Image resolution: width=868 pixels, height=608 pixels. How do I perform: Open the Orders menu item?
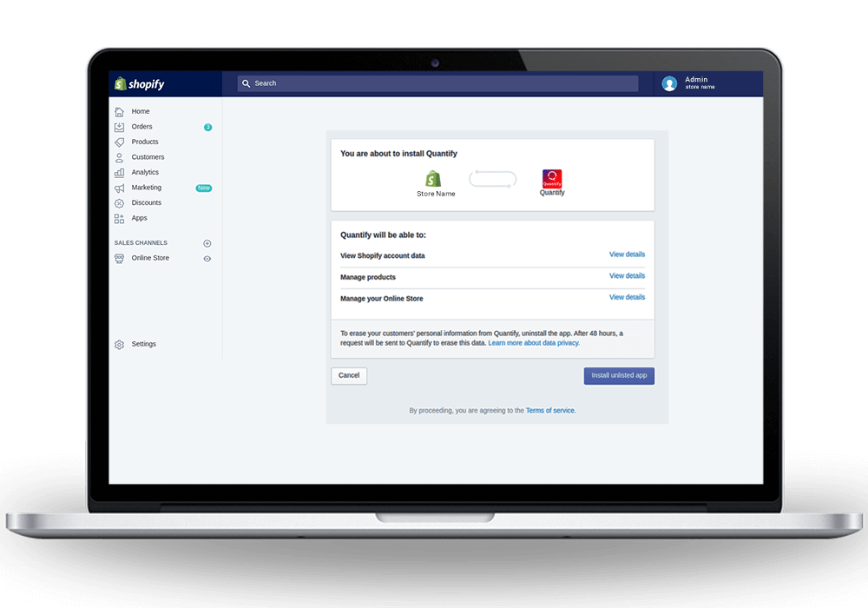(x=141, y=127)
